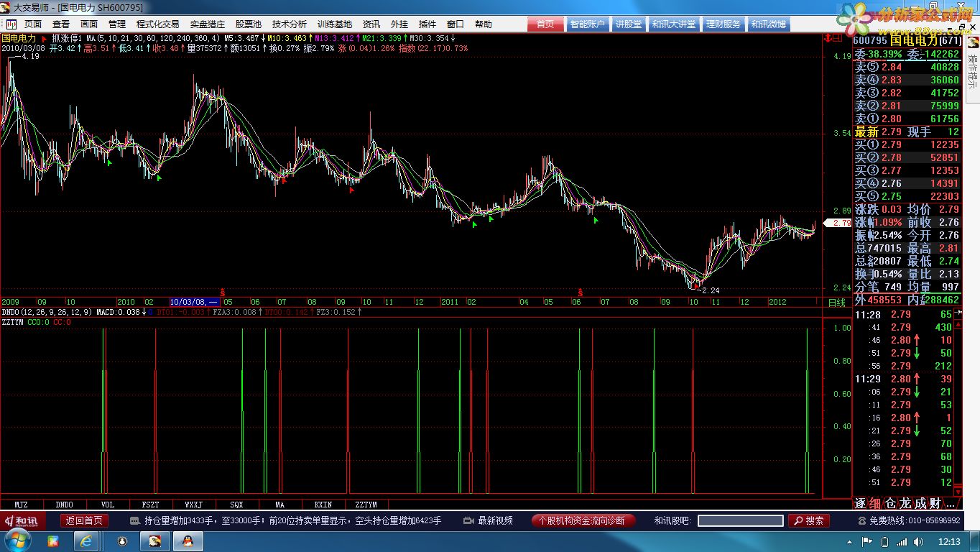980x552 pixels.
Task: Click the 和讯大讲堂 button
Action: coord(674,24)
